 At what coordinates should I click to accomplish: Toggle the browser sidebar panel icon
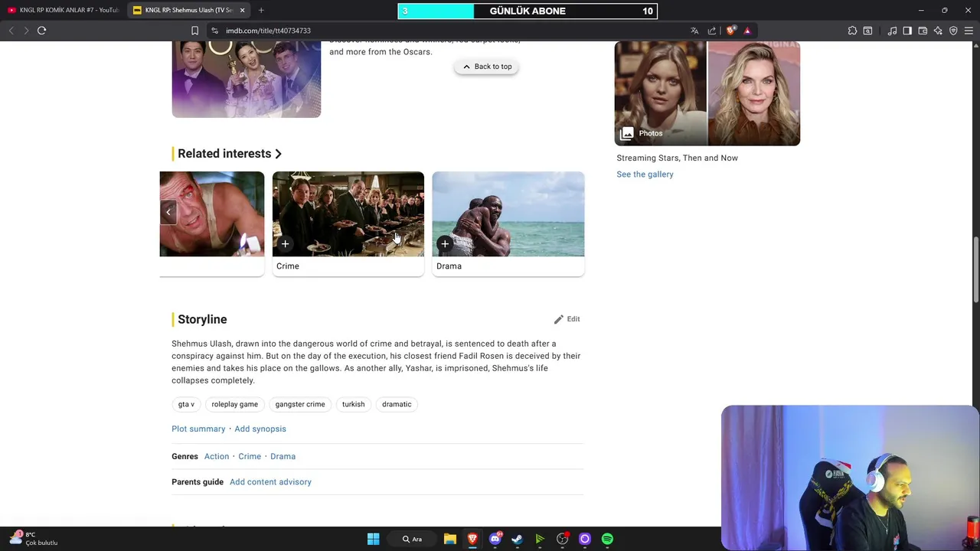pyautogui.click(x=907, y=31)
